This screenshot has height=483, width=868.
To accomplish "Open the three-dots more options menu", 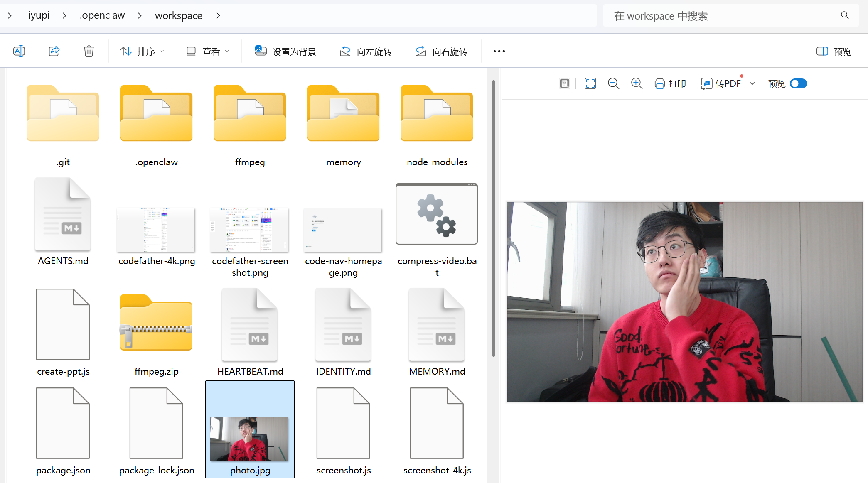I will click(x=499, y=51).
